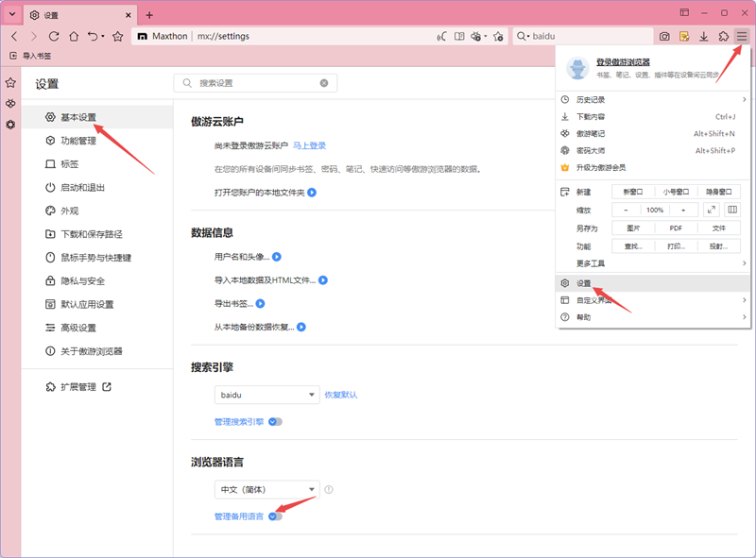Open Maxnote panel from the left sidebar
Image resolution: width=756 pixels, height=558 pixels.
[x=10, y=102]
